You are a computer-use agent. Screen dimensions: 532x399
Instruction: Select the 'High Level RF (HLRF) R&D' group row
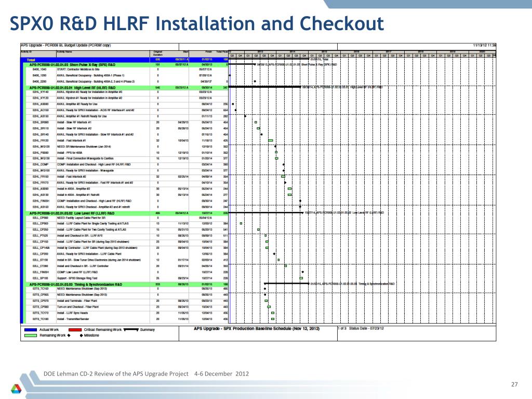(127, 87)
